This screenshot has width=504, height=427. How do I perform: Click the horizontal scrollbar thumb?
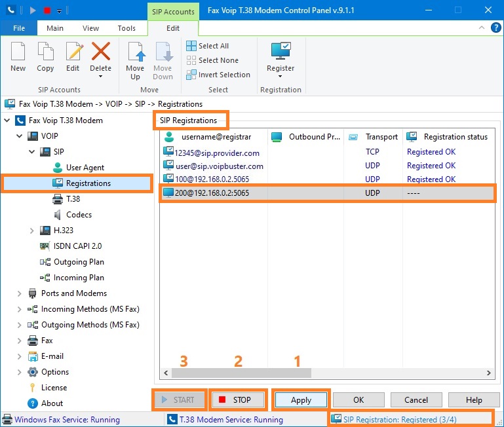[x=241, y=373]
